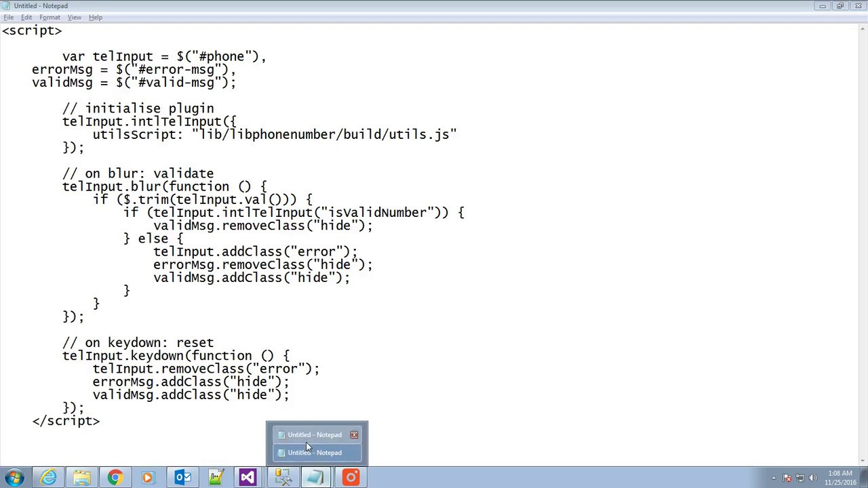868x488 pixels.
Task: Click the comment '// initialise plugin'
Action: [x=138, y=108]
